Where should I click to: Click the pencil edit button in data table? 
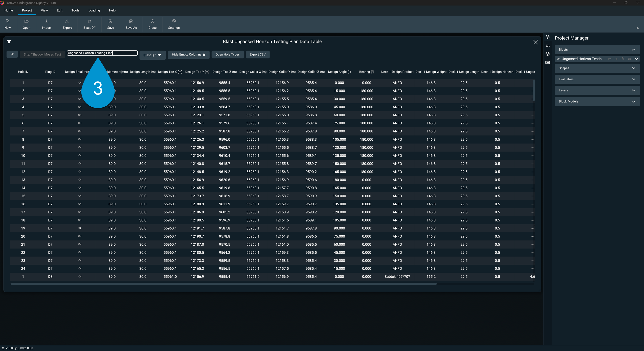12,54
